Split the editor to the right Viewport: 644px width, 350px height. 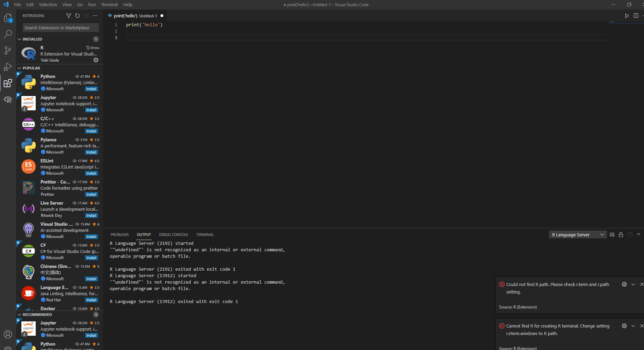[x=636, y=16]
